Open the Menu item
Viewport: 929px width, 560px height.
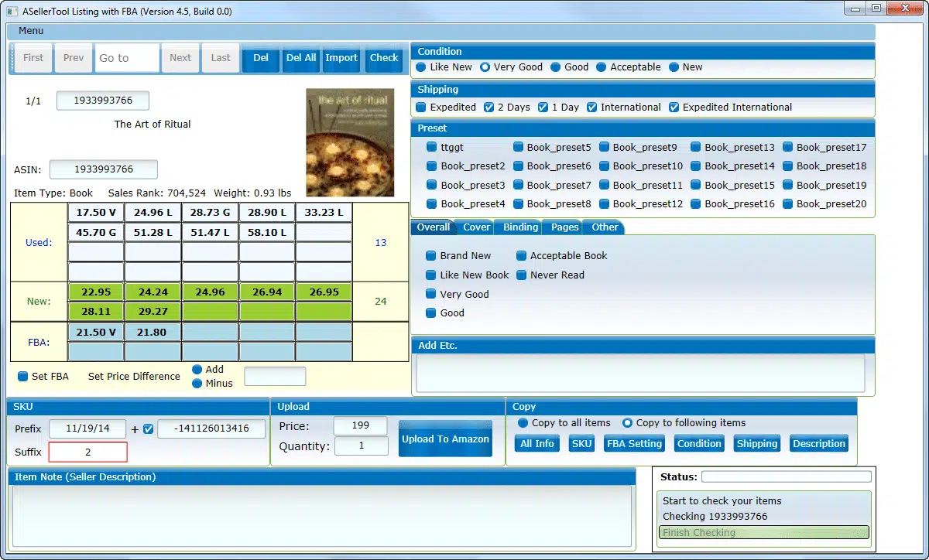click(x=31, y=31)
